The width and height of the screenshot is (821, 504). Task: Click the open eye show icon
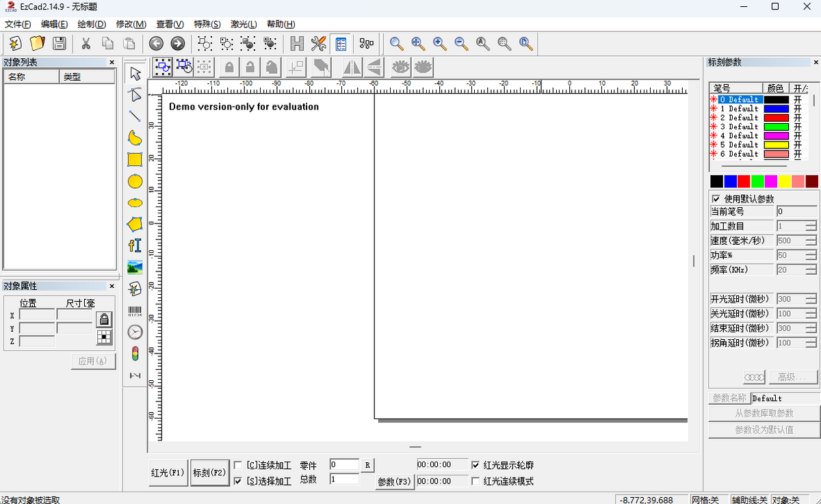tap(401, 67)
